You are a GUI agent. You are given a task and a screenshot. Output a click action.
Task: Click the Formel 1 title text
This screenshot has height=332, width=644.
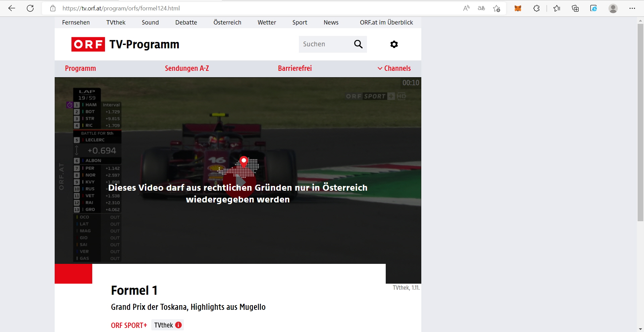tap(134, 290)
